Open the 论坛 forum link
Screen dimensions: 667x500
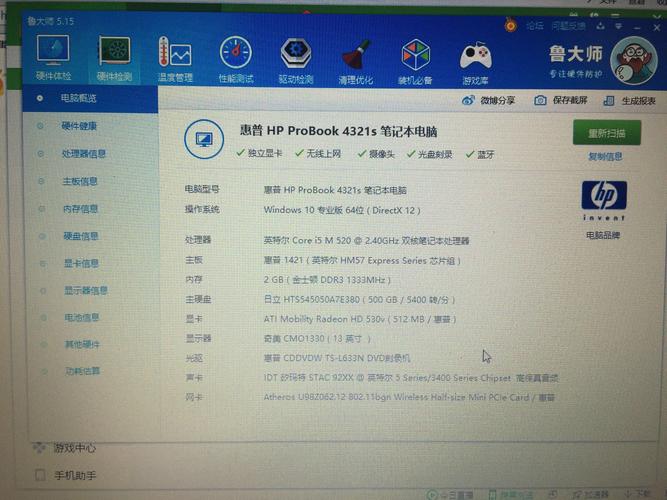pos(535,26)
